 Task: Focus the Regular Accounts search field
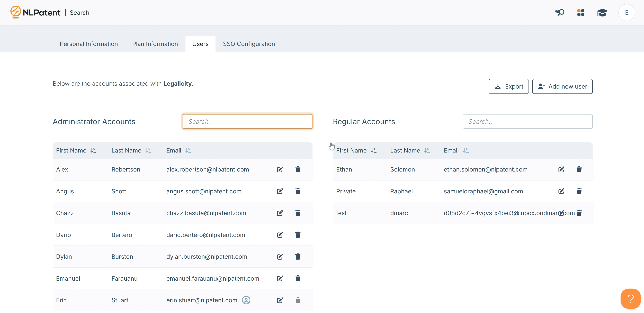point(527,122)
